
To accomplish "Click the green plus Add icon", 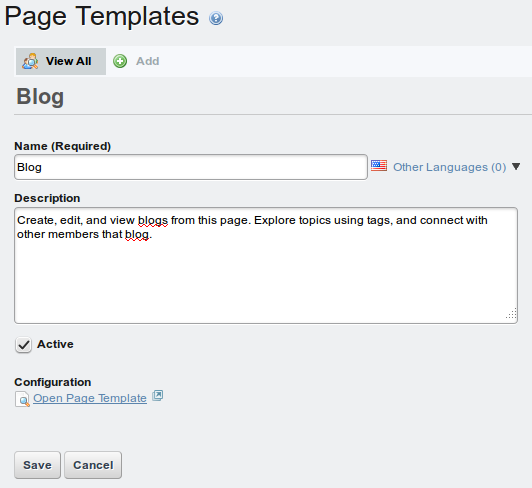I will pyautogui.click(x=120, y=61).
